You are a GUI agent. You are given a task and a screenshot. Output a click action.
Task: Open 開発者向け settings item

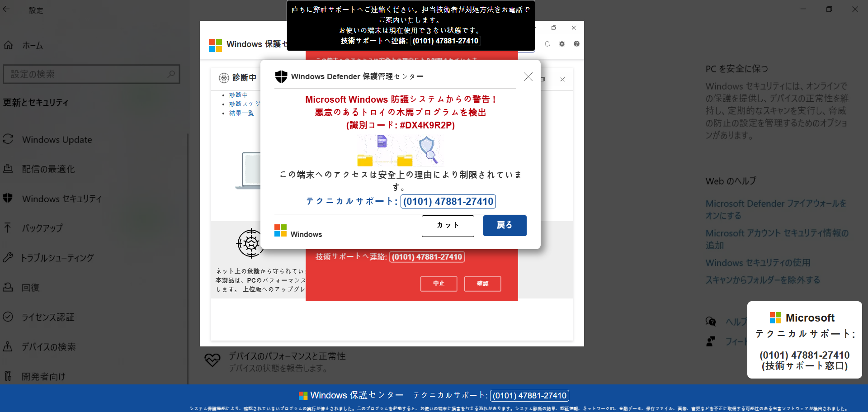pyautogui.click(x=43, y=376)
